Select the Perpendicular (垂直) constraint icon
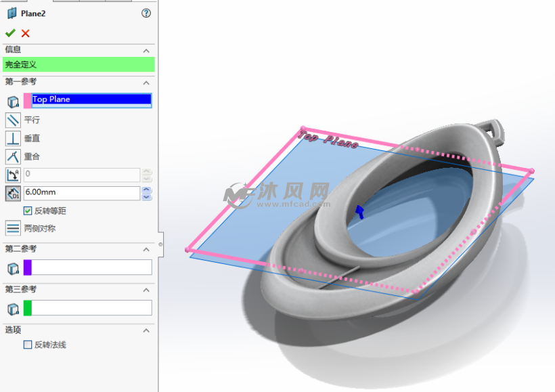Image resolution: width=555 pixels, height=392 pixels. click(13, 138)
